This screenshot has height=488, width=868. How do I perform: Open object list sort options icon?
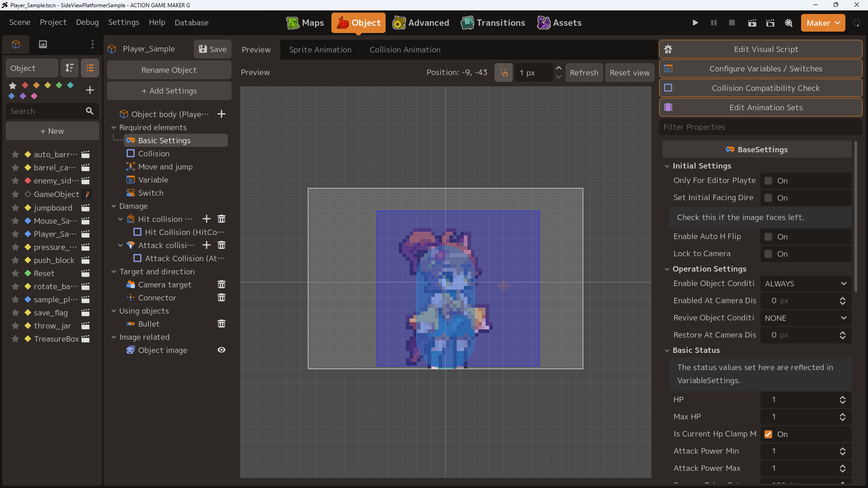(70, 68)
